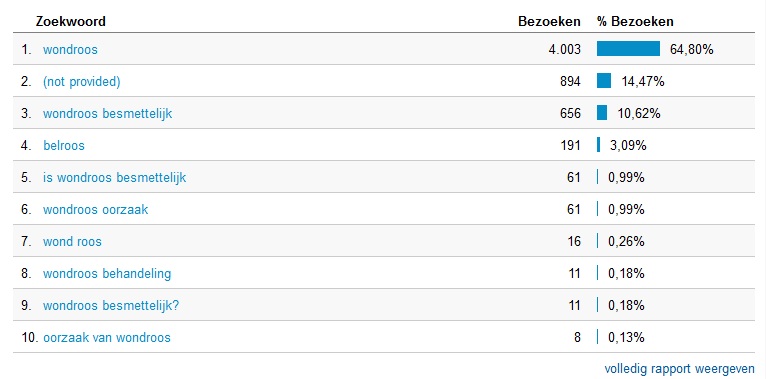766x379 pixels.
Task: Open 'is wondroos besmettelijk' keyword
Action: pos(114,178)
